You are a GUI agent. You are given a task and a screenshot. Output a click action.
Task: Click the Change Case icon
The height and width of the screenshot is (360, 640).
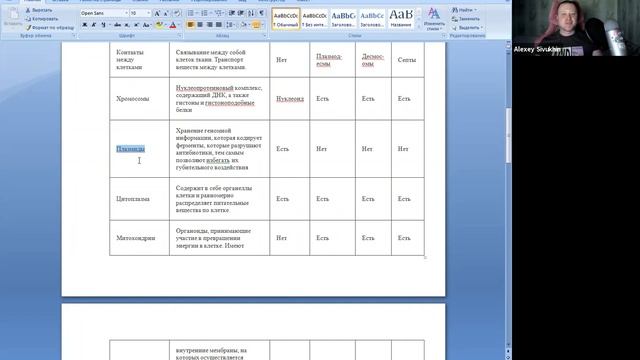point(147,25)
